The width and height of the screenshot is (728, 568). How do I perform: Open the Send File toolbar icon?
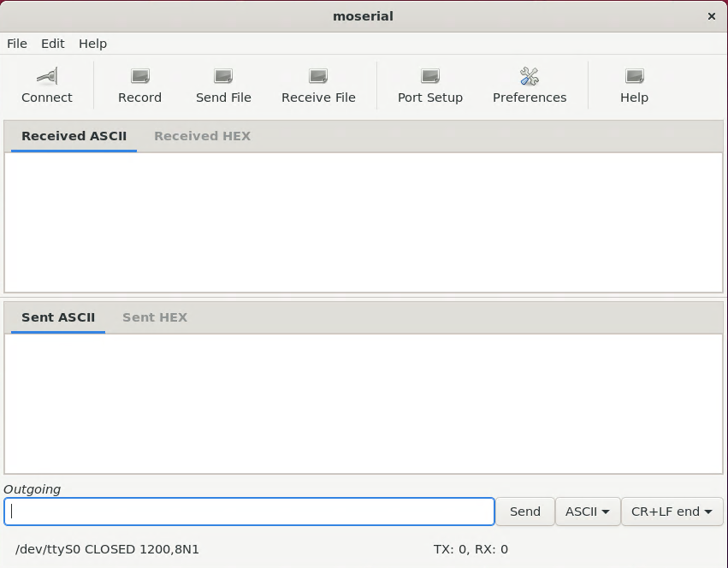coord(223,76)
